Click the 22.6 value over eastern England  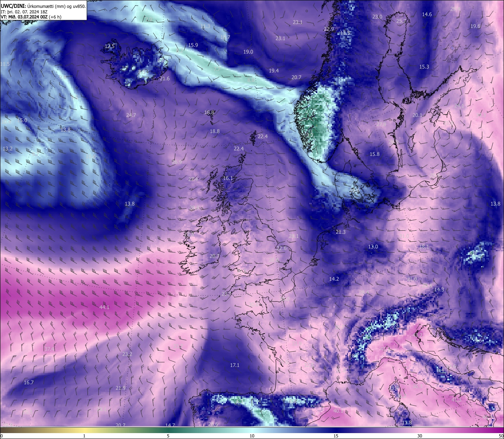282,248
